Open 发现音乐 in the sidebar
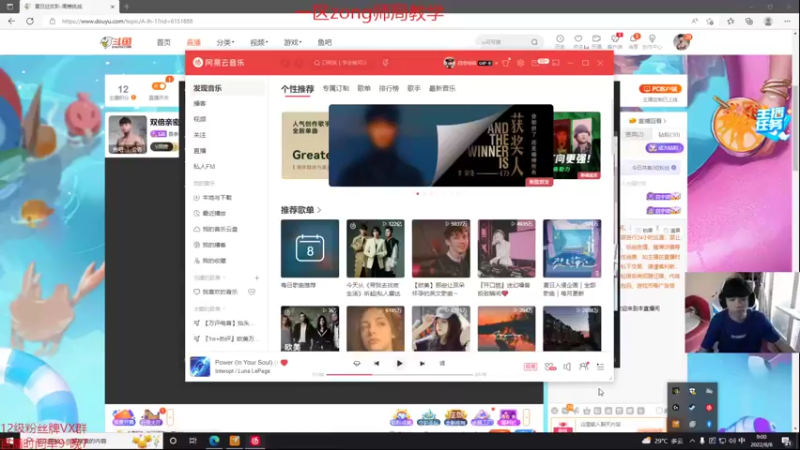This screenshot has width=800, height=450. (226, 88)
